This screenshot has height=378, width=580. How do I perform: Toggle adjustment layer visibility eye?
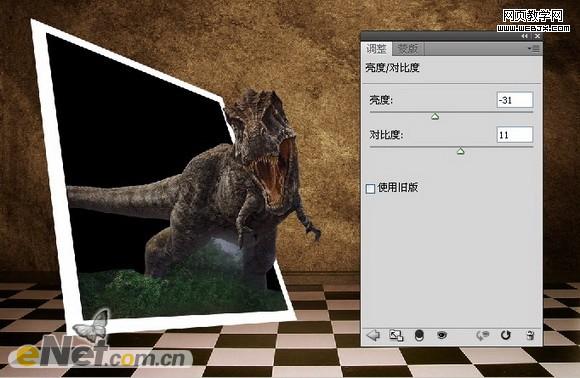pyautogui.click(x=442, y=335)
